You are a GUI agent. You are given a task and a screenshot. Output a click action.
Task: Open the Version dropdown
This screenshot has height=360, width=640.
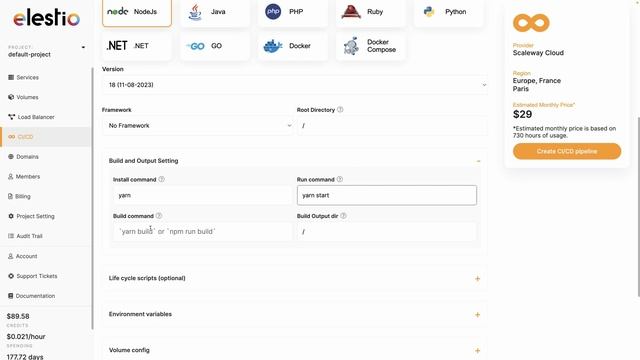[295, 85]
